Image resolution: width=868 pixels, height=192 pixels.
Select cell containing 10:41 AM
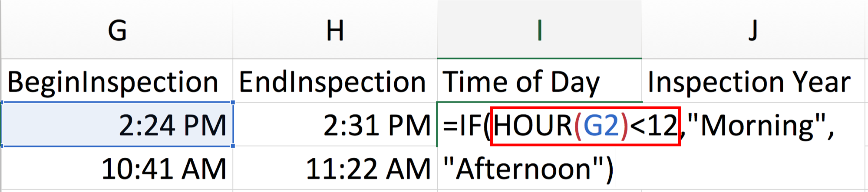coord(117,168)
